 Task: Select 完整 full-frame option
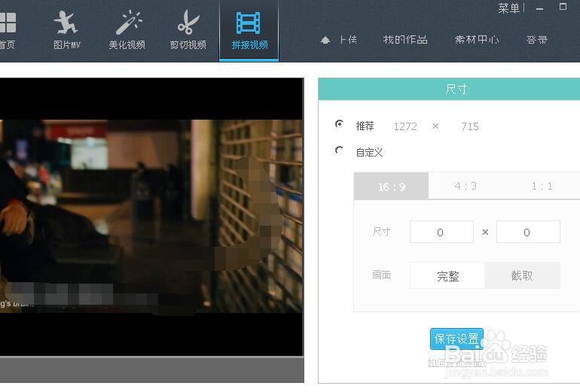447,275
